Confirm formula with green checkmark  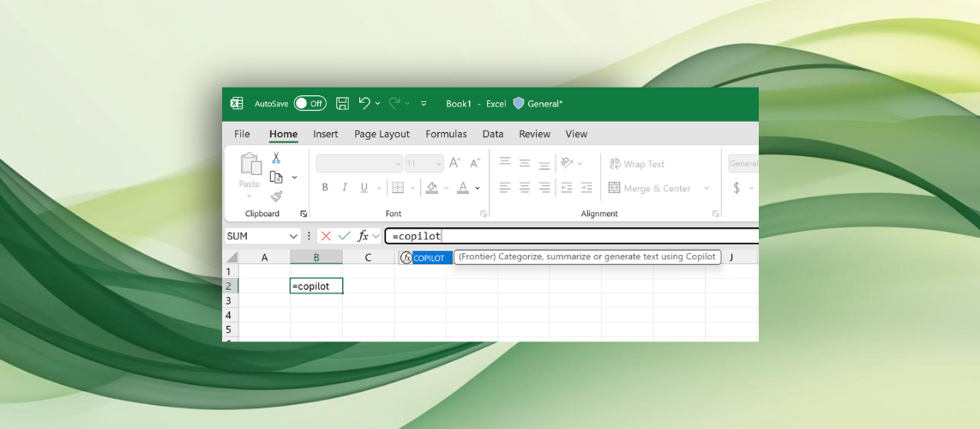point(345,236)
